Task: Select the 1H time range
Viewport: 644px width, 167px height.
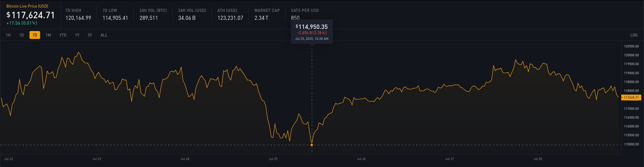Action: click(x=8, y=35)
